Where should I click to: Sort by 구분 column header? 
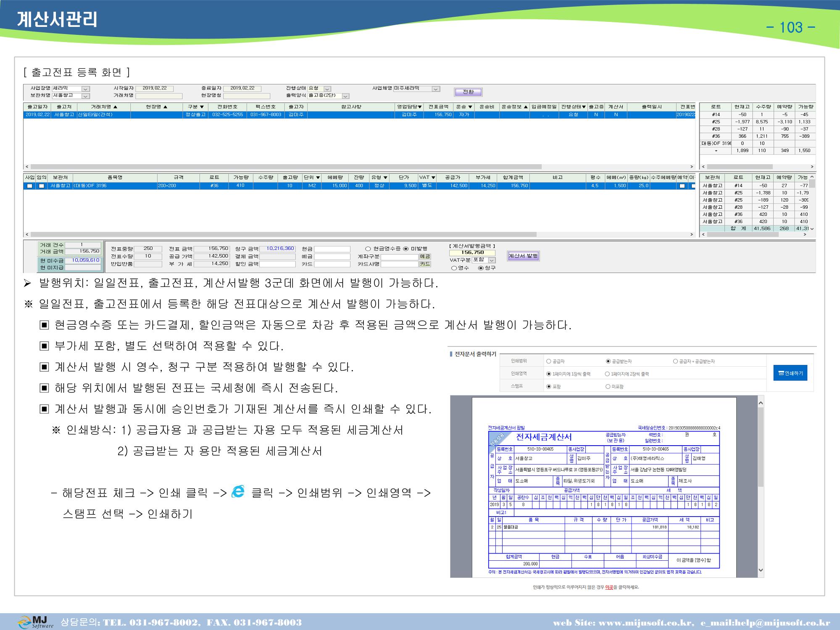[x=195, y=107]
